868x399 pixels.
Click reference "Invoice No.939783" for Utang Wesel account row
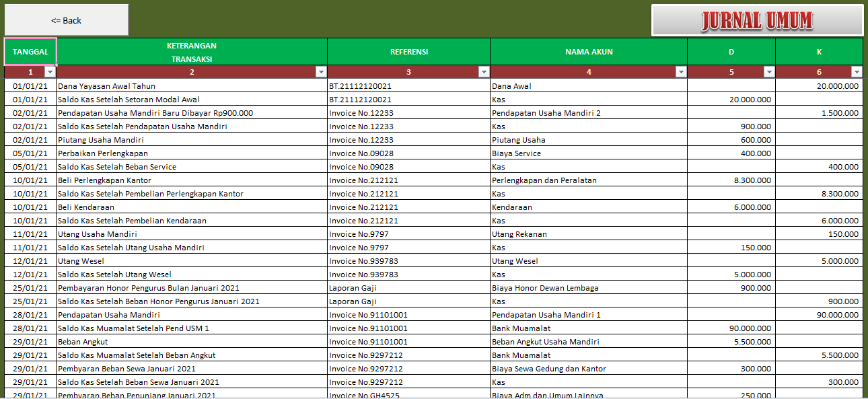pyautogui.click(x=408, y=261)
